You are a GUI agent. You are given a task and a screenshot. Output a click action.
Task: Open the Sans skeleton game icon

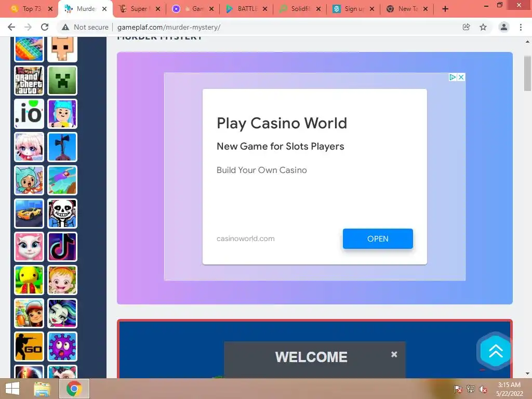point(62,214)
